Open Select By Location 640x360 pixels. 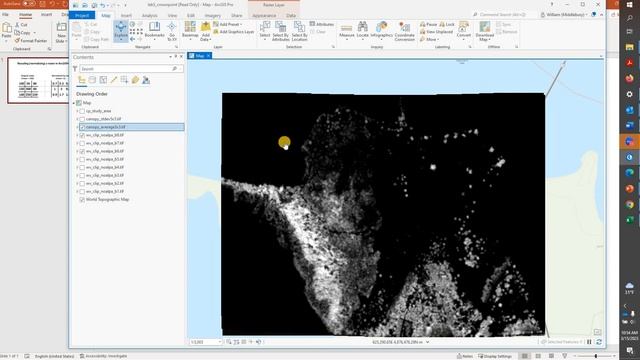click(x=299, y=31)
